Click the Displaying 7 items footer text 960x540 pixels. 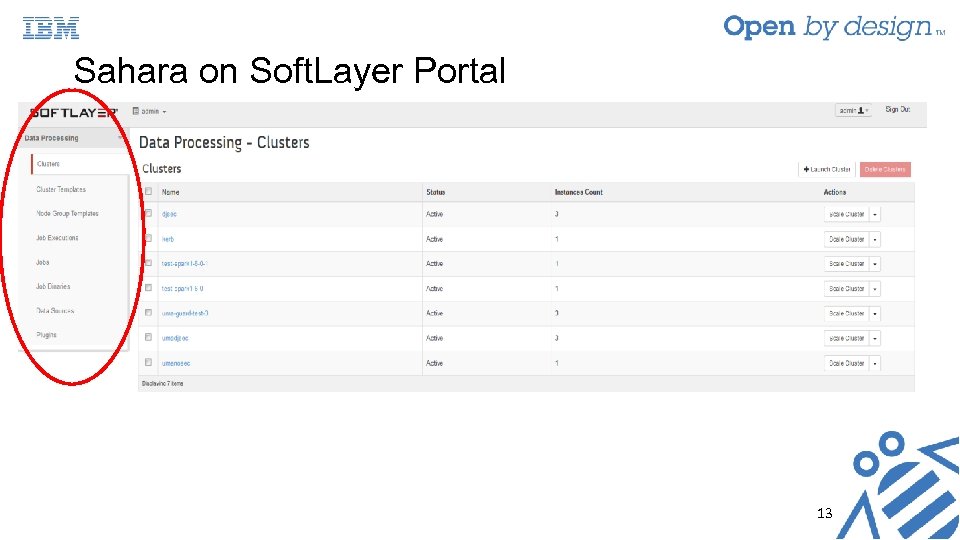[x=162, y=384]
